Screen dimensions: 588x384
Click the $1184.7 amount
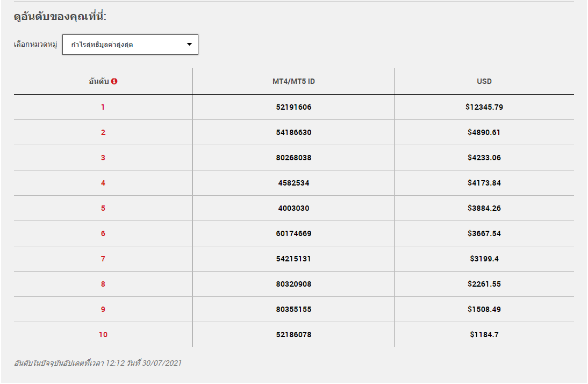coord(484,335)
